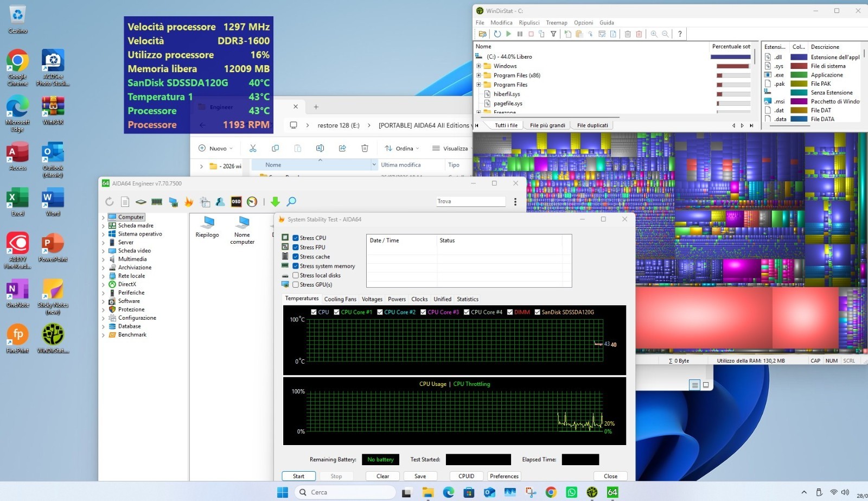The width and height of the screenshot is (868, 501).
Task: Uncheck the Stress system memory checkbox
Action: coord(296,266)
